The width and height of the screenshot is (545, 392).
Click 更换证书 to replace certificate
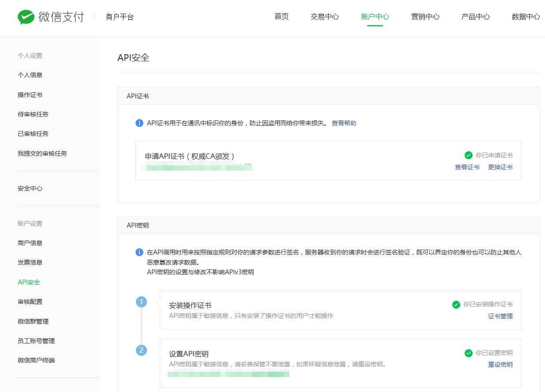500,167
